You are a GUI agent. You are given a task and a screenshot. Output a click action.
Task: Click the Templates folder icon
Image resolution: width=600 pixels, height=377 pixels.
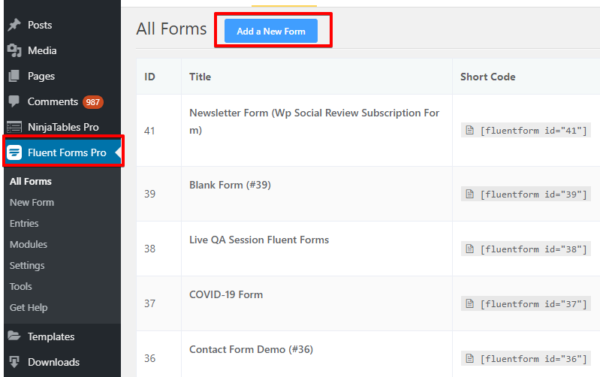click(14, 336)
